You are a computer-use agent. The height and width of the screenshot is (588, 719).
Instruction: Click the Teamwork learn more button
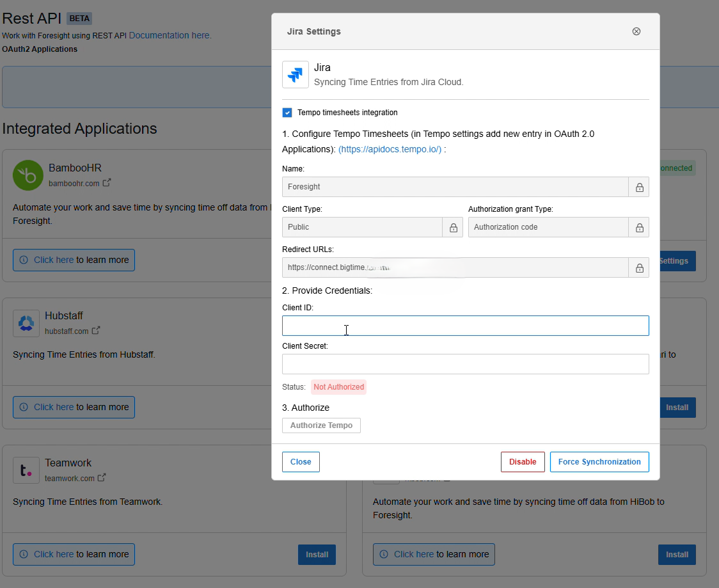point(74,555)
